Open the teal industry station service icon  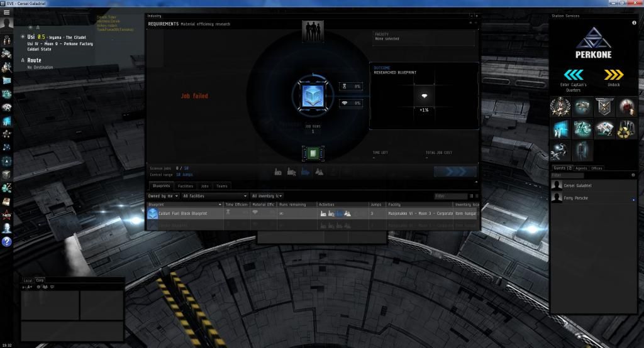582,129
